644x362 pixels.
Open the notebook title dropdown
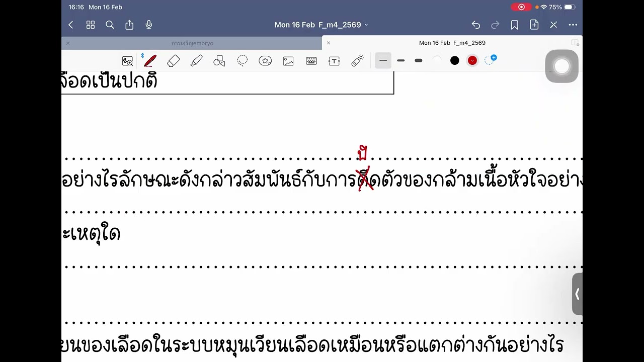[321, 25]
